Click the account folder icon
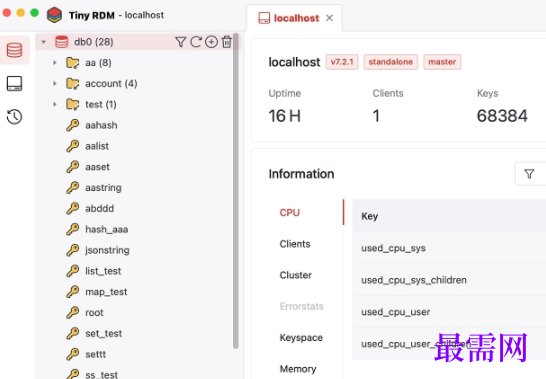 tap(73, 84)
